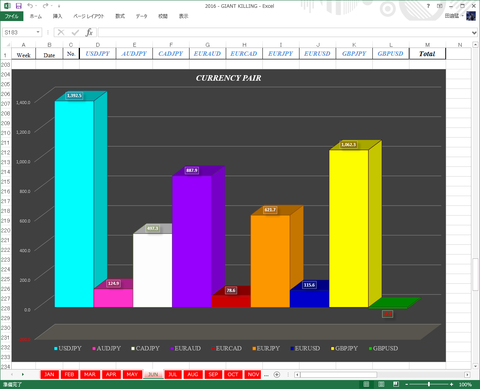This screenshot has width=480, height=389.
Task: Click the Save icon in quick access toolbar
Action: pos(19,6)
